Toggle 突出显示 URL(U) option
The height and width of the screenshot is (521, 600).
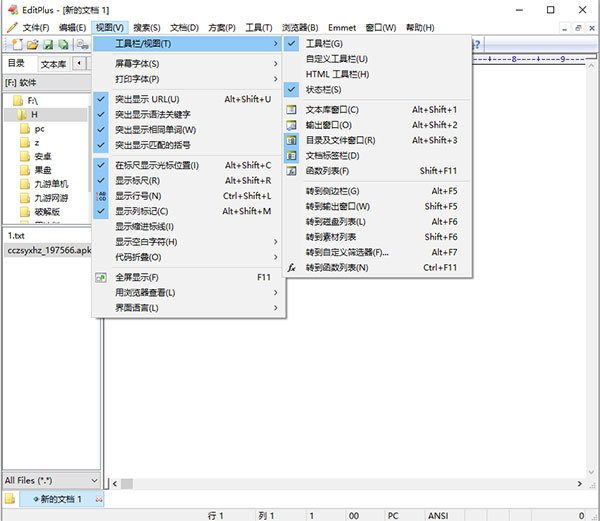pyautogui.click(x=189, y=99)
